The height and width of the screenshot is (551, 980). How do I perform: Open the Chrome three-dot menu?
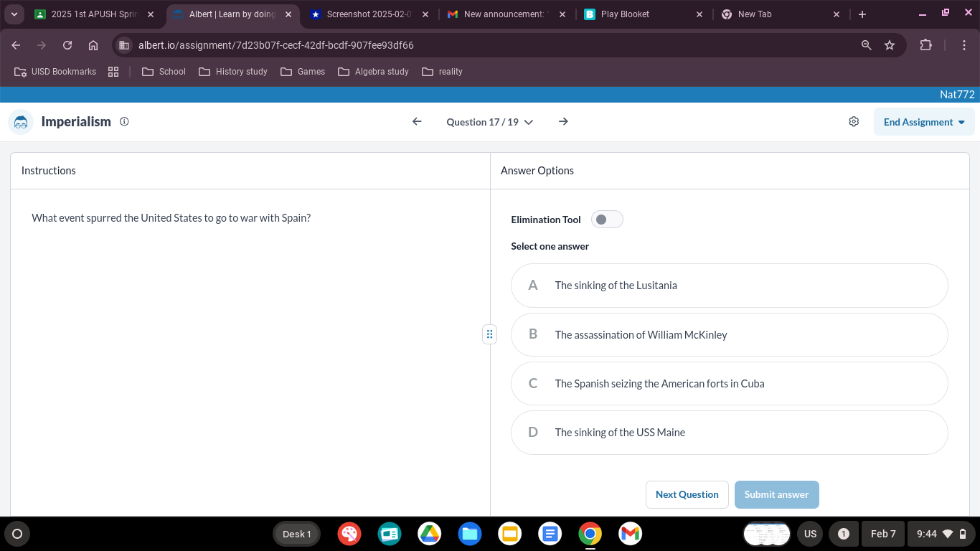coord(965,45)
